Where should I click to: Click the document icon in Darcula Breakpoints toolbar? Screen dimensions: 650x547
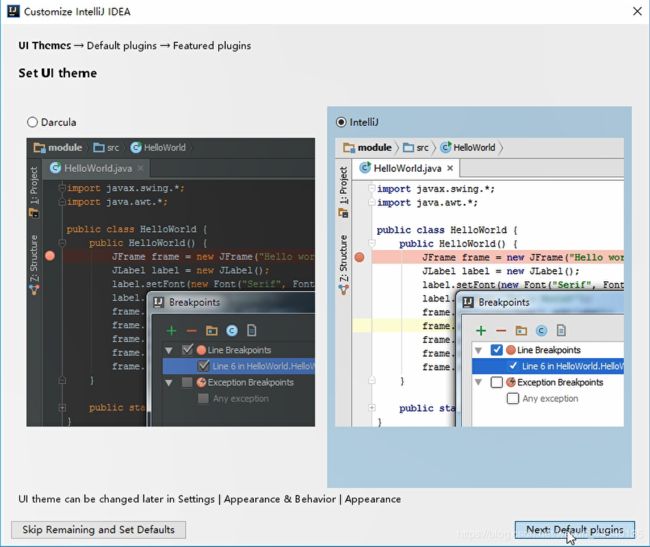[252, 331]
